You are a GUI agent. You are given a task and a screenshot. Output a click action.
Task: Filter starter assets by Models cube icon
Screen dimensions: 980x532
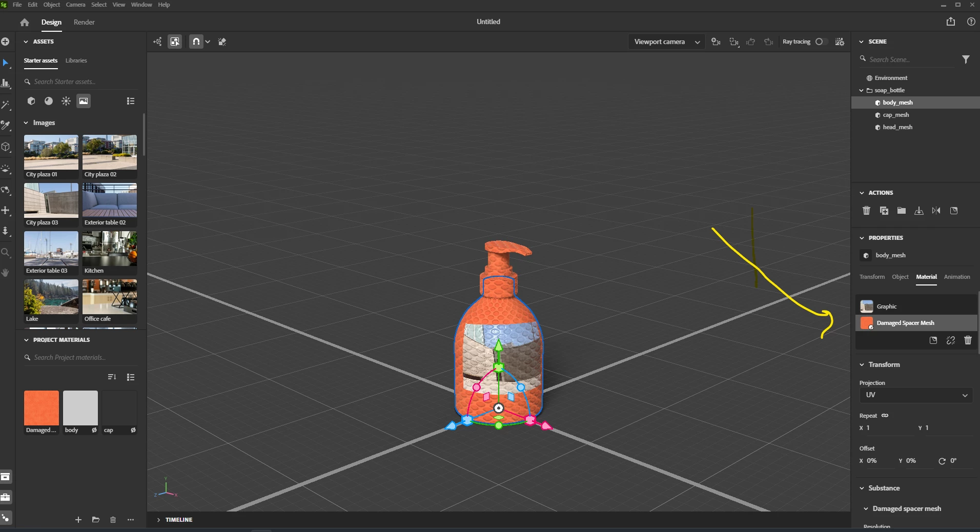(31, 101)
